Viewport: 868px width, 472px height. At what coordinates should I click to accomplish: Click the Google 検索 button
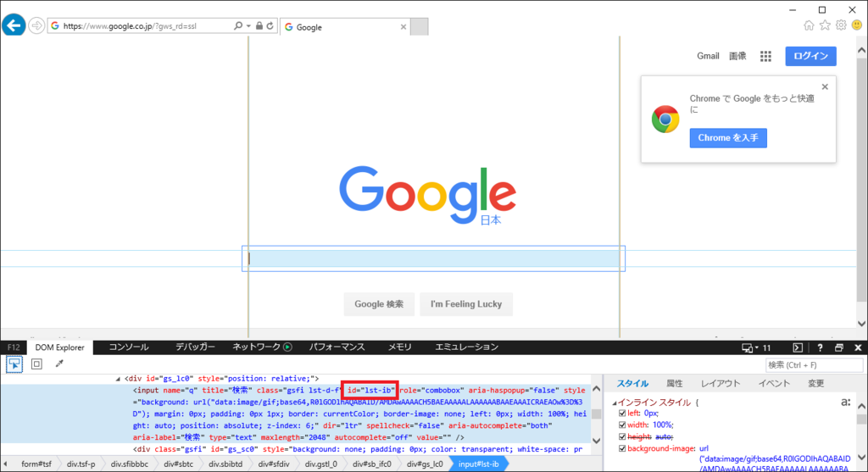click(379, 303)
